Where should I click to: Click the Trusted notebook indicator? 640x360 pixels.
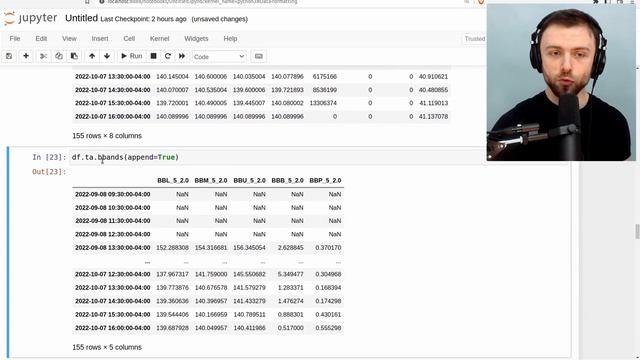click(x=475, y=39)
